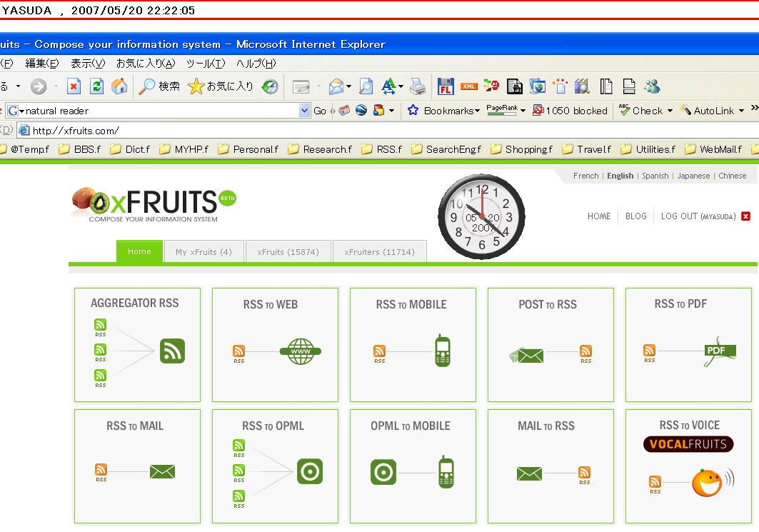
Task: Select the xFruiters (11714) tab
Action: coord(378,251)
